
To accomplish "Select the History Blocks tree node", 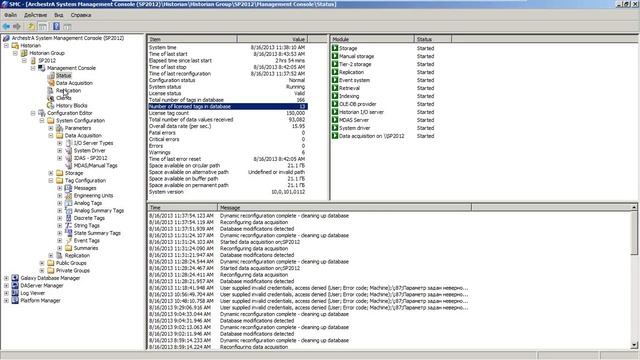I will pos(71,105).
